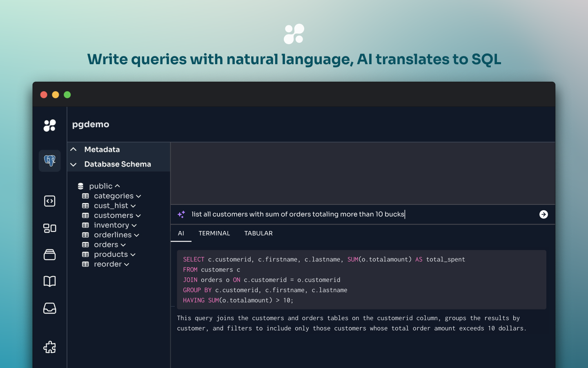Open the documentation book icon
This screenshot has height=368, width=588.
(x=49, y=281)
